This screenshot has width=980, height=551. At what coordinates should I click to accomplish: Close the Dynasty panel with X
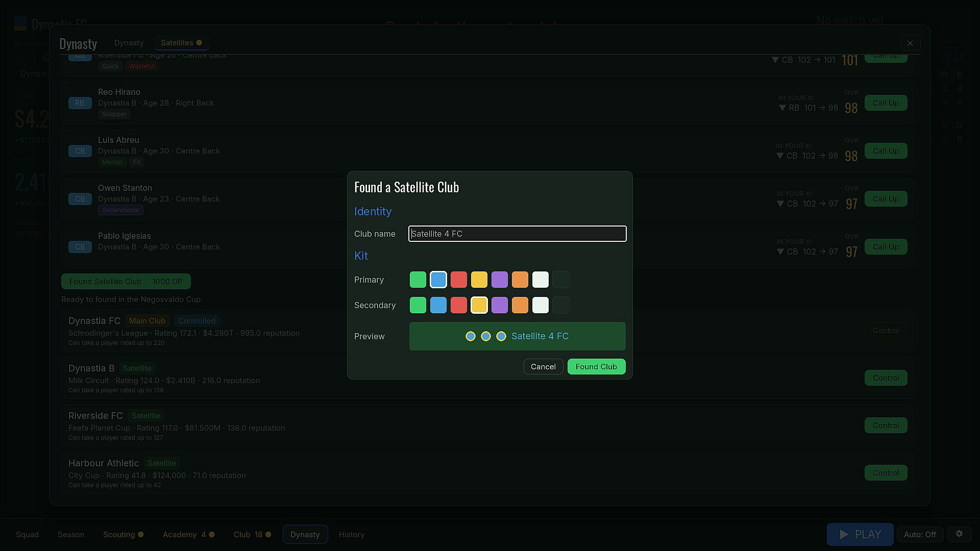pos(910,43)
